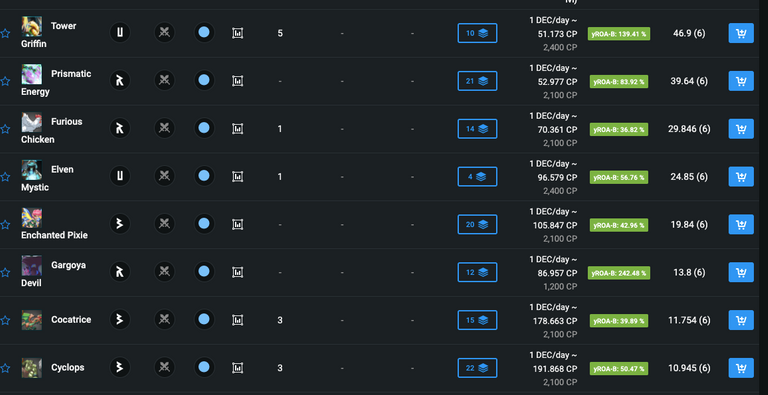Expand Cyclops 22 listings stack

click(477, 368)
